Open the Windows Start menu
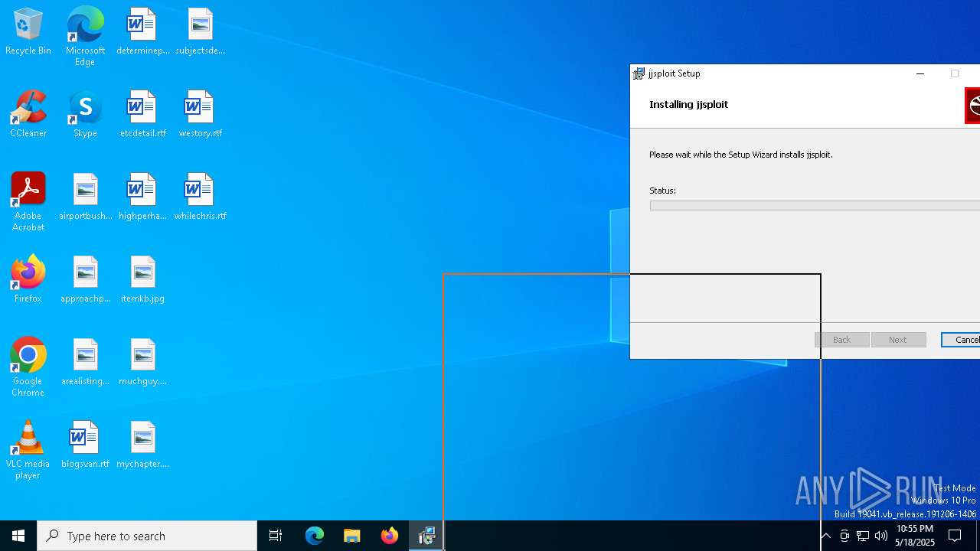This screenshot has height=551, width=980. pos(18,536)
